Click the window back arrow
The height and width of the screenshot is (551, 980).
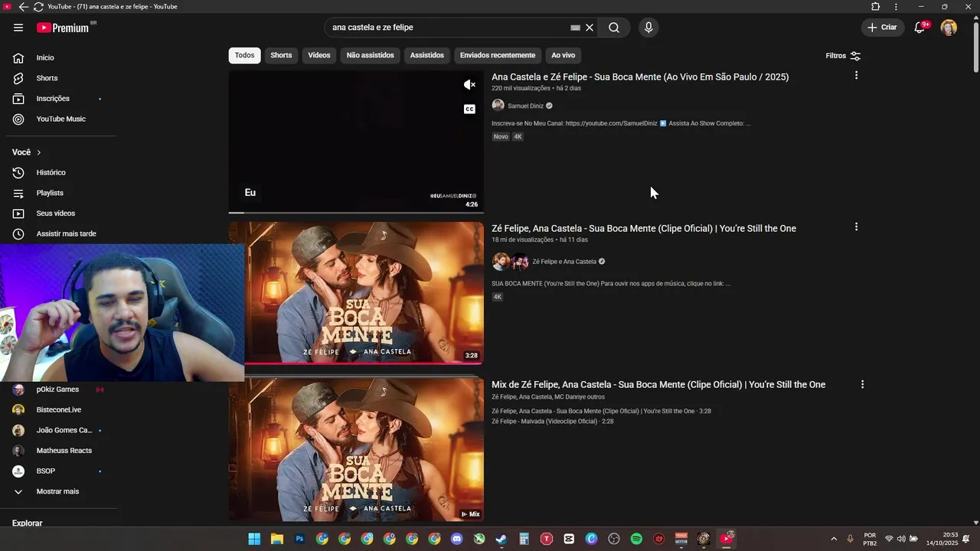[23, 7]
